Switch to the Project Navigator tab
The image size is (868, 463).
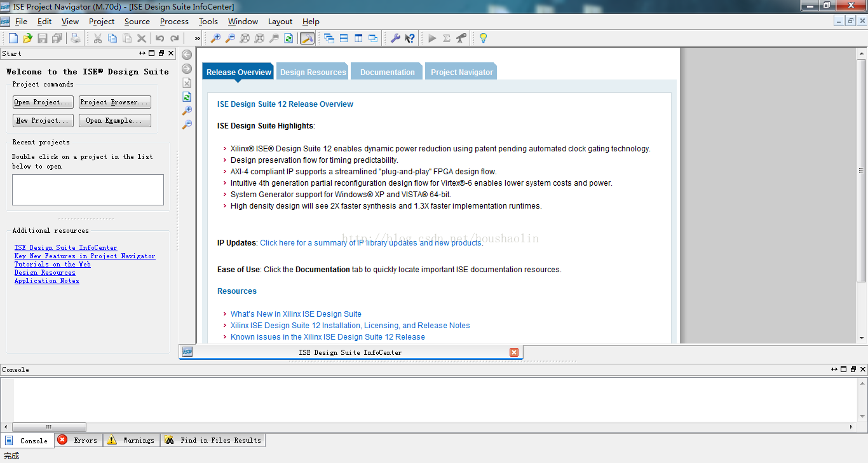tap(462, 72)
